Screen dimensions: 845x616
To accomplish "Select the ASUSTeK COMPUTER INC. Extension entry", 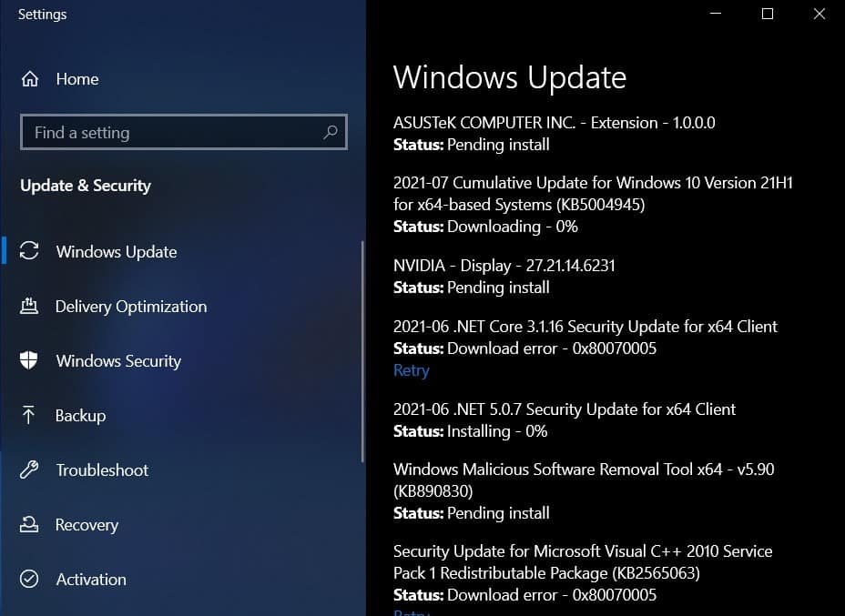I will pos(554,123).
